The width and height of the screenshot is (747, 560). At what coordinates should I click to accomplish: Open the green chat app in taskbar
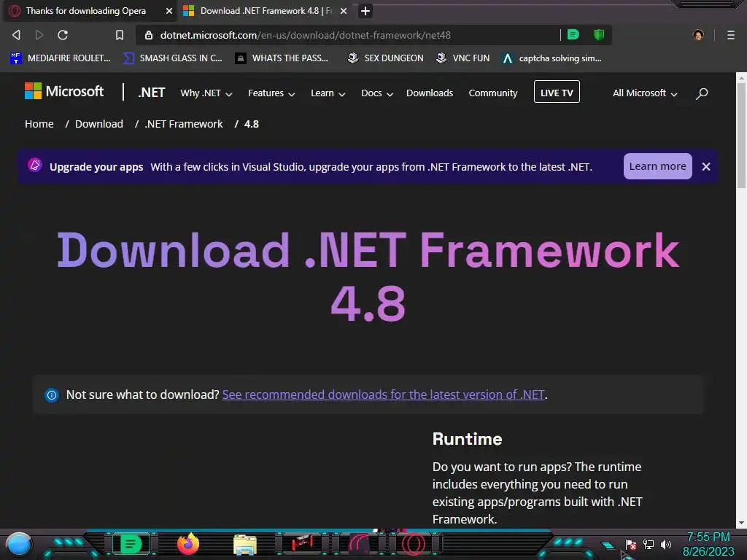tap(131, 544)
